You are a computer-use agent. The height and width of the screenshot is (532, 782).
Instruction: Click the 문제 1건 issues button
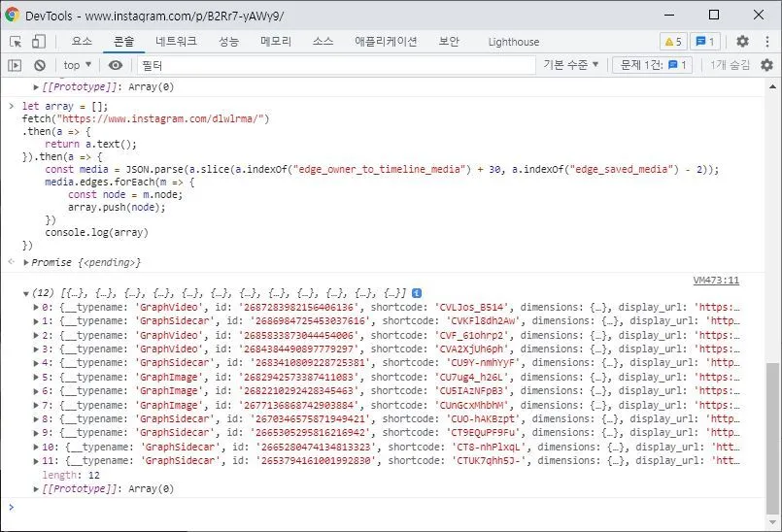[x=653, y=65]
